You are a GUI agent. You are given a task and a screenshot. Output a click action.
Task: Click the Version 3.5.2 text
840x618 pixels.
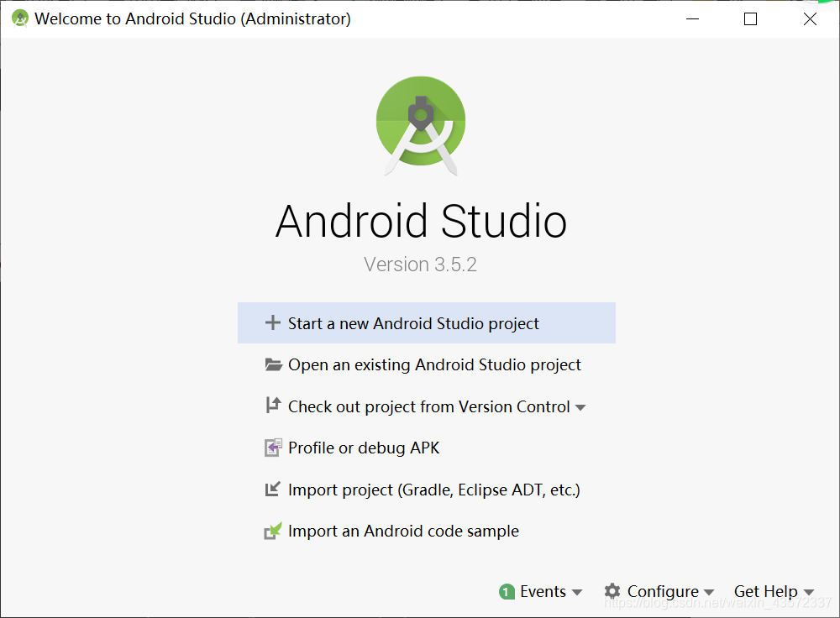pyautogui.click(x=421, y=264)
